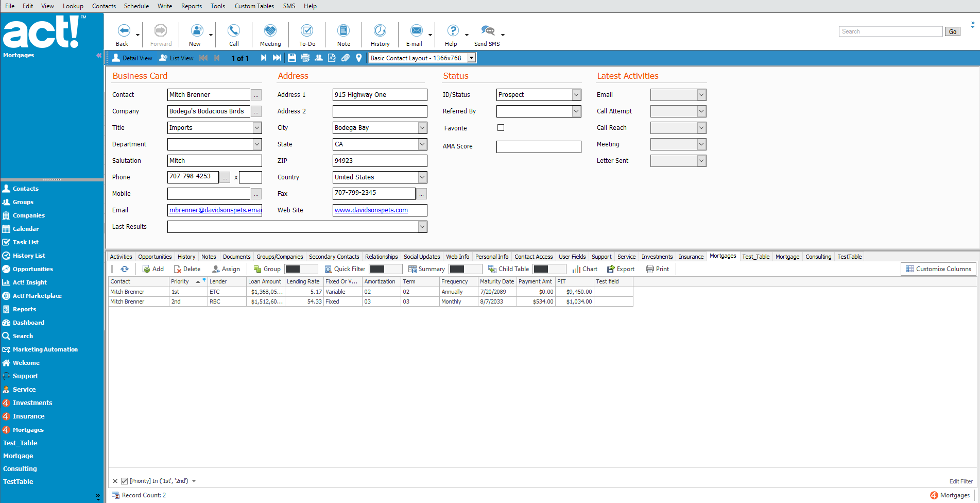Open Chart for mortgages table
The width and height of the screenshot is (980, 503).
pyautogui.click(x=585, y=269)
